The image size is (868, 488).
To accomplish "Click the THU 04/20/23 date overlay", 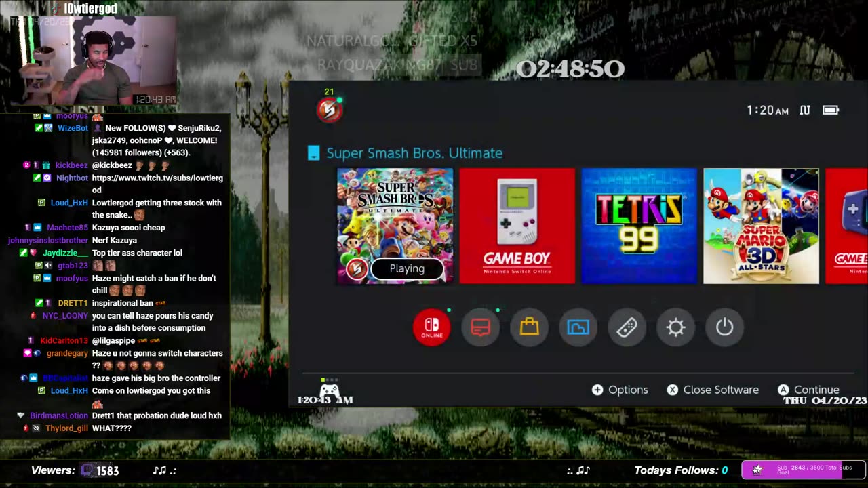I will pos(825,401).
